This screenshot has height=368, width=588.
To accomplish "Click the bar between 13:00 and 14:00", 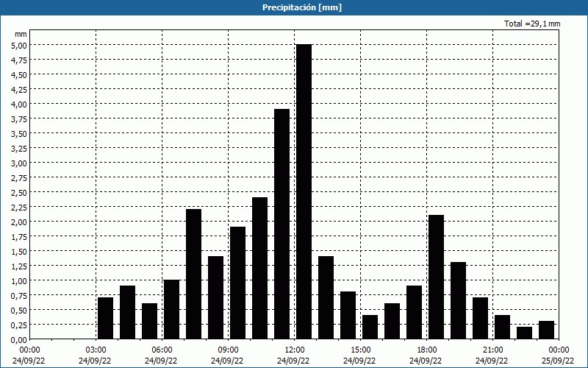I will click(x=326, y=298).
